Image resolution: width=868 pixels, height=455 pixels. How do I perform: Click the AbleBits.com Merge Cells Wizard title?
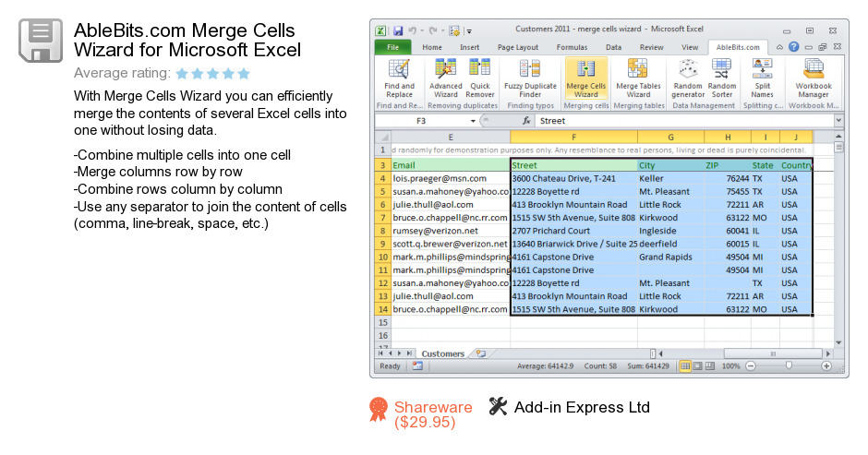(x=187, y=40)
